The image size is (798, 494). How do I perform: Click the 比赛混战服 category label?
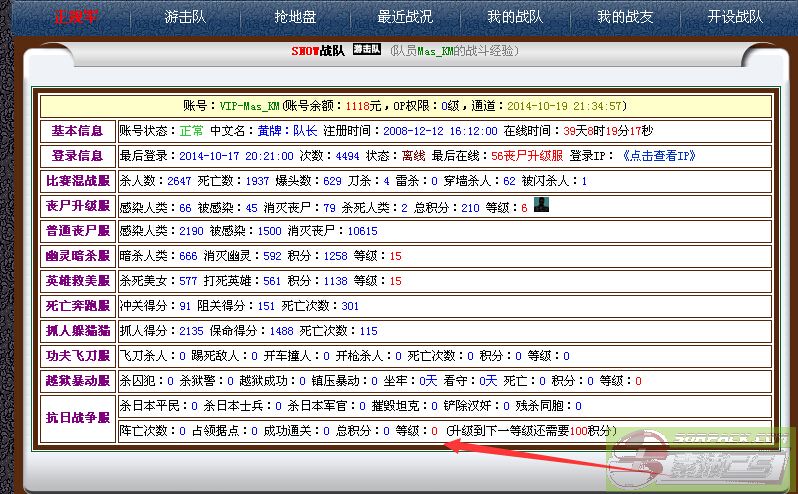click(77, 181)
